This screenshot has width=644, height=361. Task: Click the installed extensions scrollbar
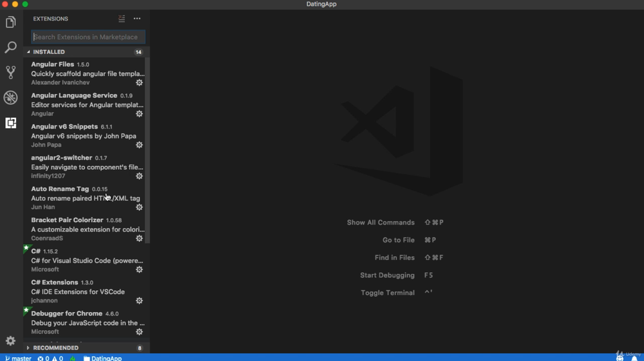coord(147,150)
